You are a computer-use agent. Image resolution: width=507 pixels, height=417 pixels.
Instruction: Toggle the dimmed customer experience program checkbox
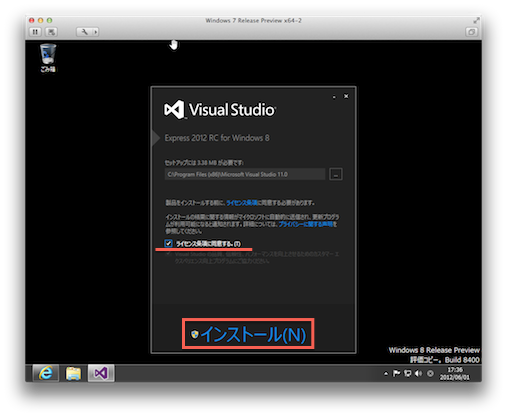pos(168,254)
